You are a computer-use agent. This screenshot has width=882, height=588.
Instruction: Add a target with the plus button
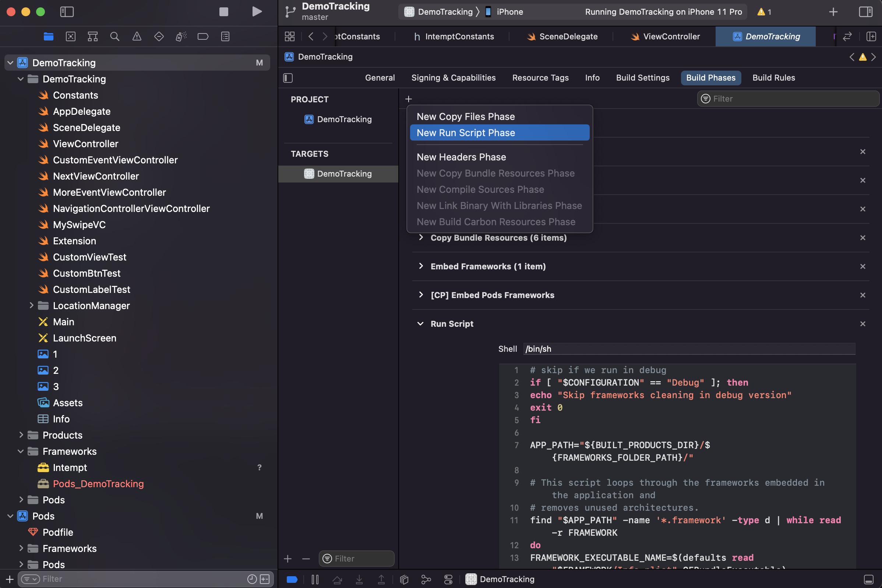(x=288, y=559)
